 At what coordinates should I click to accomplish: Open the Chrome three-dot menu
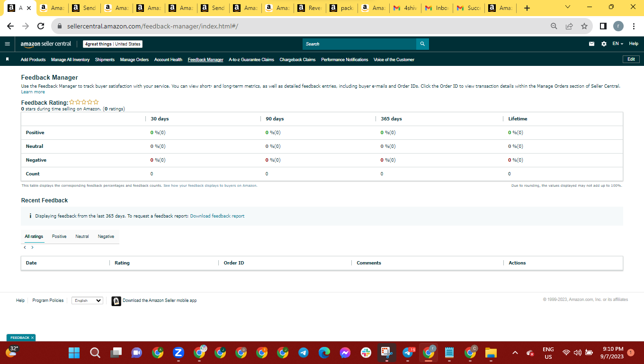(634, 26)
